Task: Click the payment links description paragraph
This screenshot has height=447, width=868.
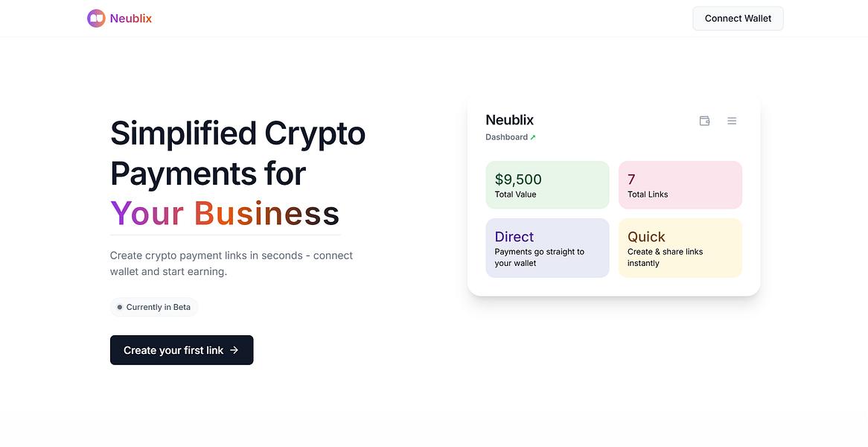Action: (232, 264)
